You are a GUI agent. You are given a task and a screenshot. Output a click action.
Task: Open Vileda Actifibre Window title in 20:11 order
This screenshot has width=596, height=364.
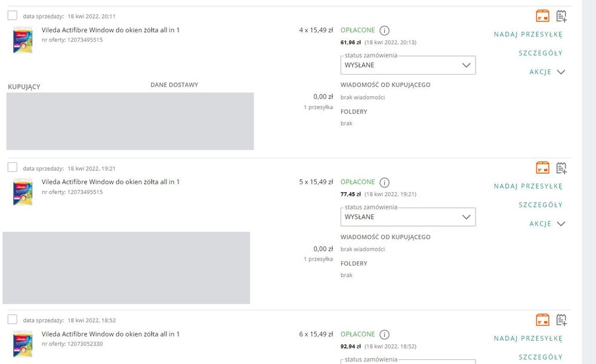pos(110,30)
